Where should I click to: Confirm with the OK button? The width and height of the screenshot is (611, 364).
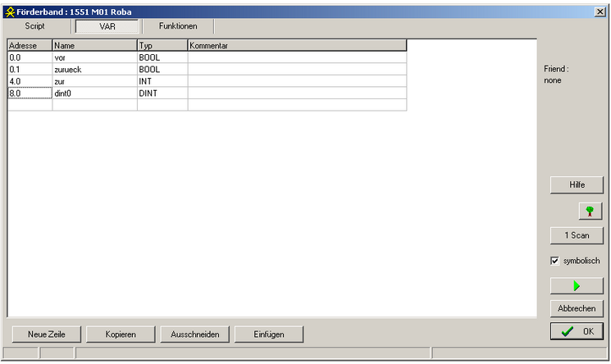coord(577,331)
